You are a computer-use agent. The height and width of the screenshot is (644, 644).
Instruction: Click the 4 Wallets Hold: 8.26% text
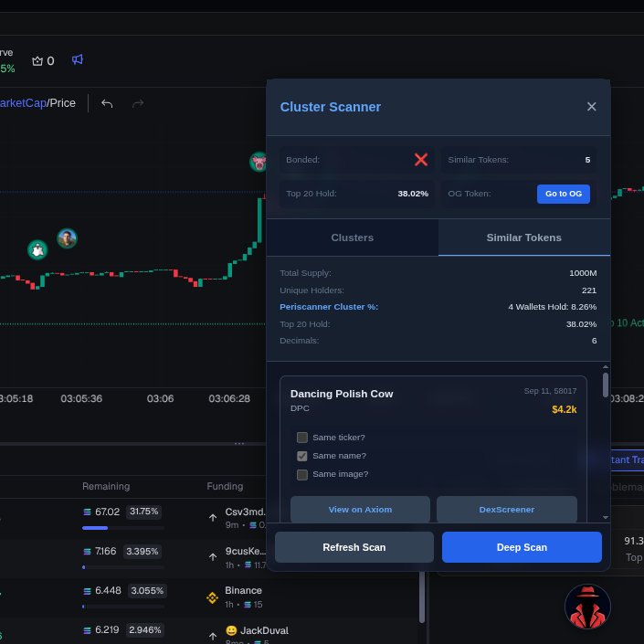552,307
